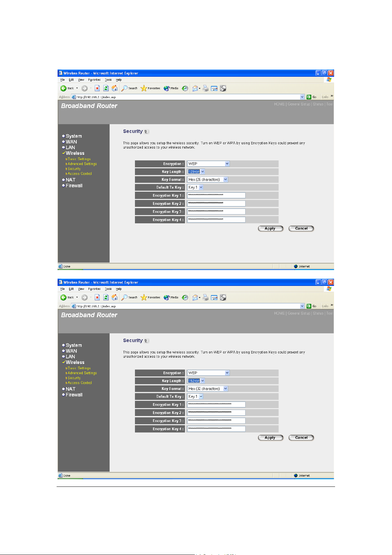Select Firewall in the 128-bit key window sidebar
Viewport: 392px width, 555px height.
[74, 186]
